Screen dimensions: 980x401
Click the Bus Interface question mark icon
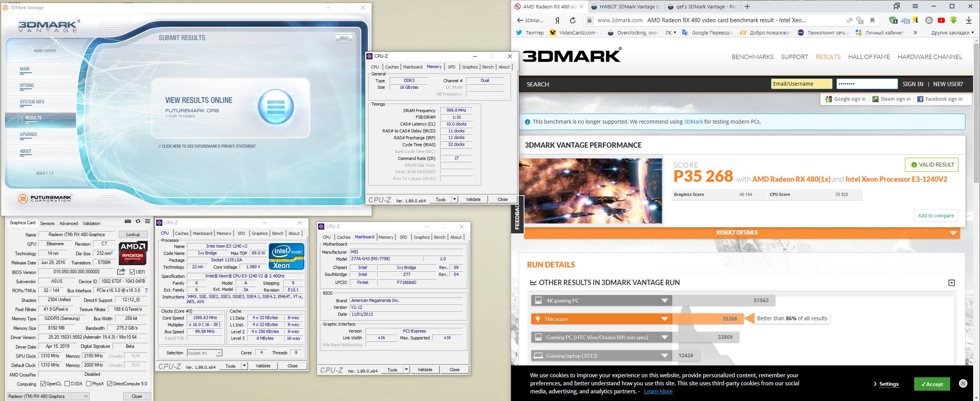coord(146,290)
